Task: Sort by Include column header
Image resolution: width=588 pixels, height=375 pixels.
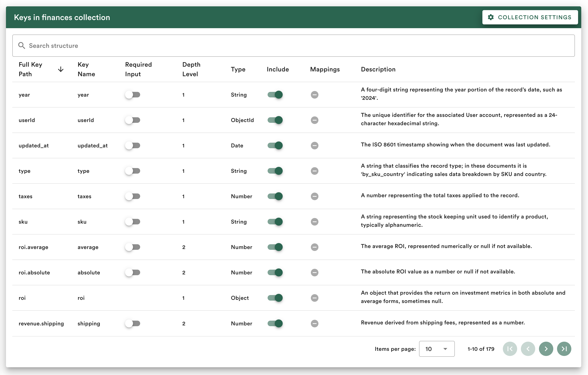Action: tap(278, 69)
